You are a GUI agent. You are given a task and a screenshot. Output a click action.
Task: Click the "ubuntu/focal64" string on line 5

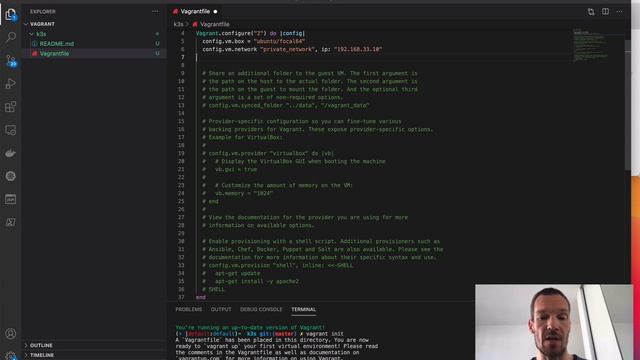click(x=279, y=41)
